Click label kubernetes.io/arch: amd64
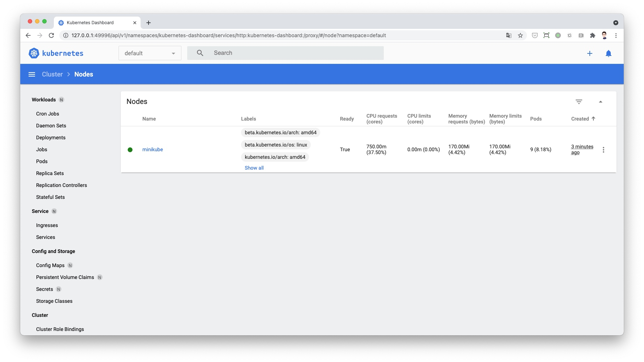 (275, 157)
